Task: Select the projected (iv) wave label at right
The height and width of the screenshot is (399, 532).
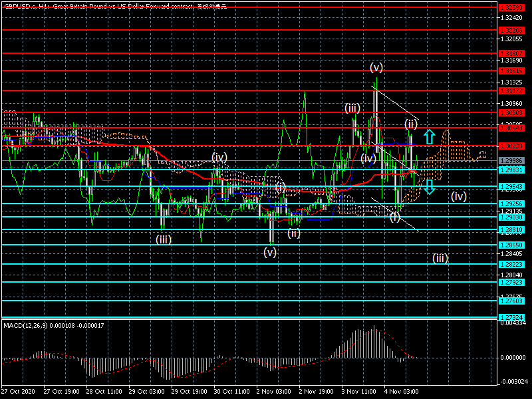Action: pos(459,196)
